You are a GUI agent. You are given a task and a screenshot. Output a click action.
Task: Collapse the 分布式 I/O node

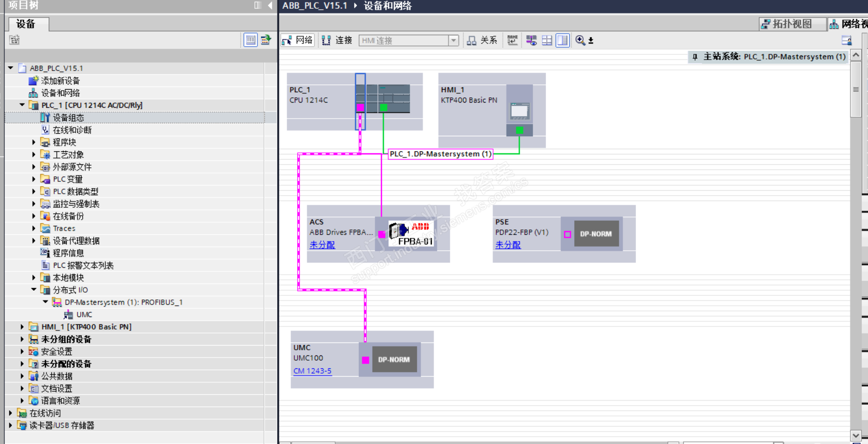tap(34, 290)
